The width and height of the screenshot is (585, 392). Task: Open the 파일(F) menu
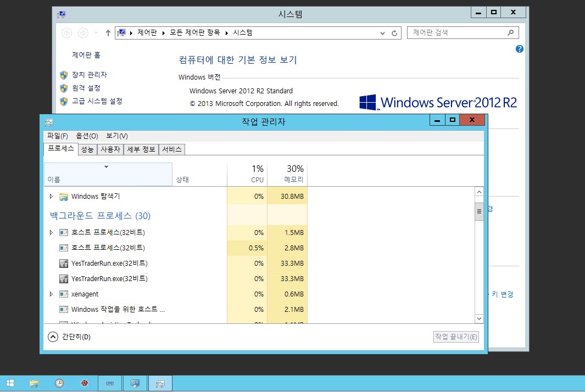click(x=58, y=136)
